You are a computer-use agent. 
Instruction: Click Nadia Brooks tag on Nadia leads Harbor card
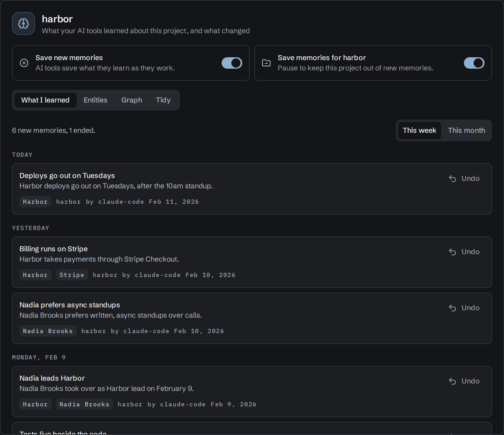84,404
